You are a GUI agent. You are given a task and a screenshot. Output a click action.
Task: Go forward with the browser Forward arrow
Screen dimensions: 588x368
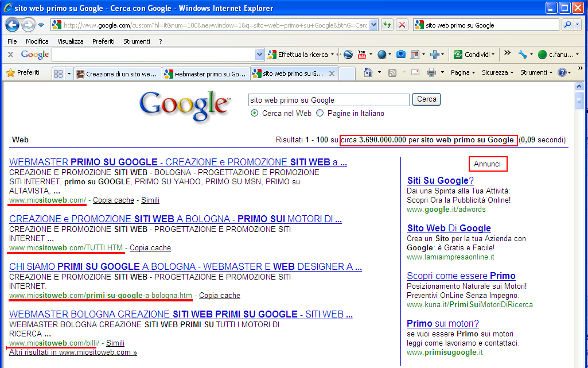click(x=28, y=25)
